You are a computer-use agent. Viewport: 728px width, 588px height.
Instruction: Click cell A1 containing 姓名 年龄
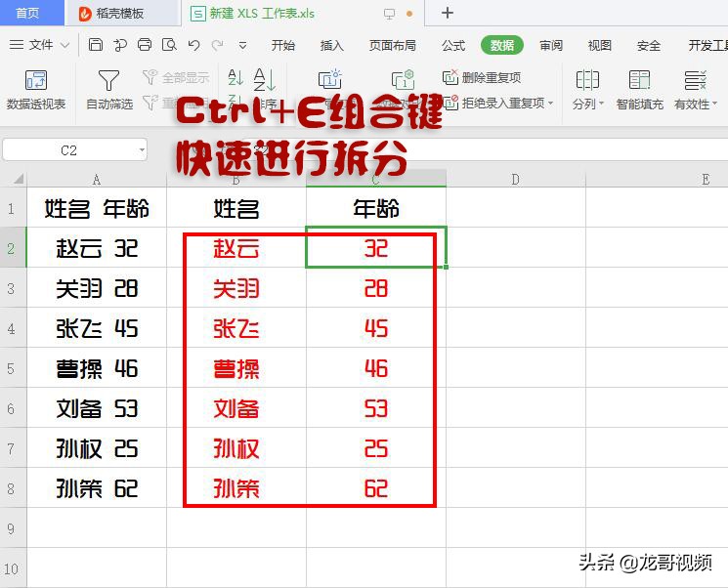[97, 208]
